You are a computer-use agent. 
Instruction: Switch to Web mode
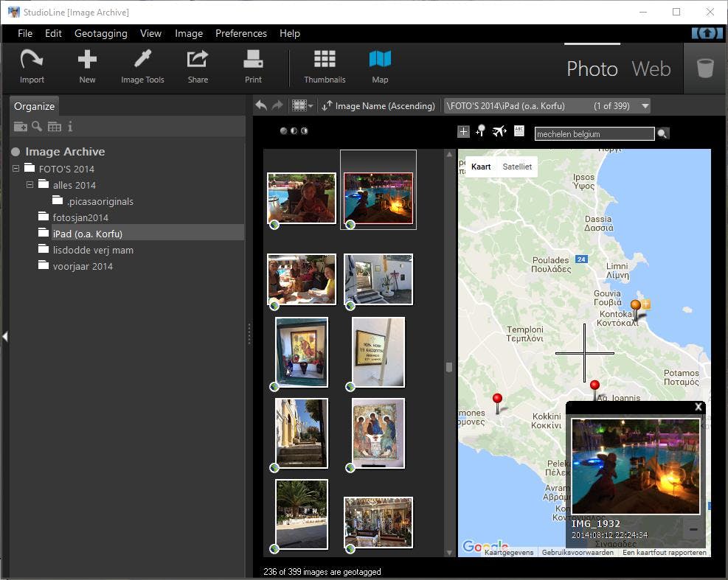(x=651, y=69)
